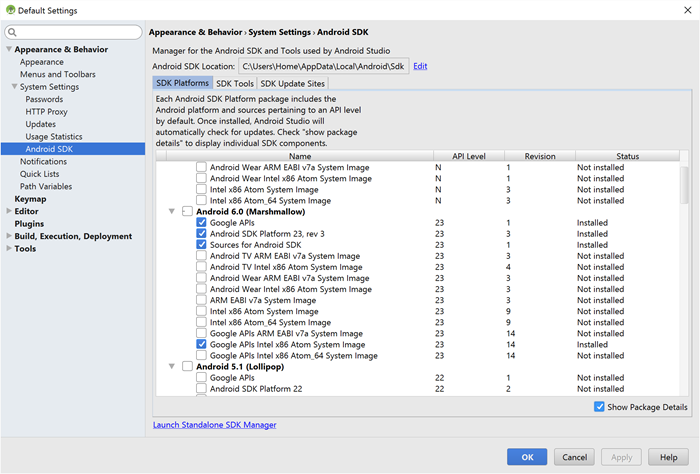This screenshot has height=474, width=700.
Task: Check Intel x86 Atom System Image for API 23
Action: click(201, 311)
